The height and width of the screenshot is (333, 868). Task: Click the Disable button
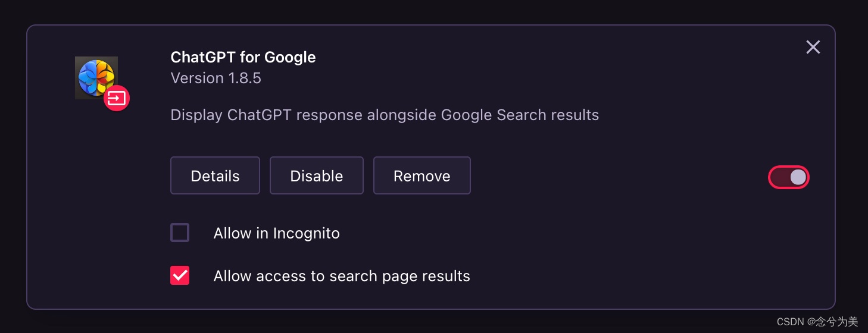click(x=316, y=175)
